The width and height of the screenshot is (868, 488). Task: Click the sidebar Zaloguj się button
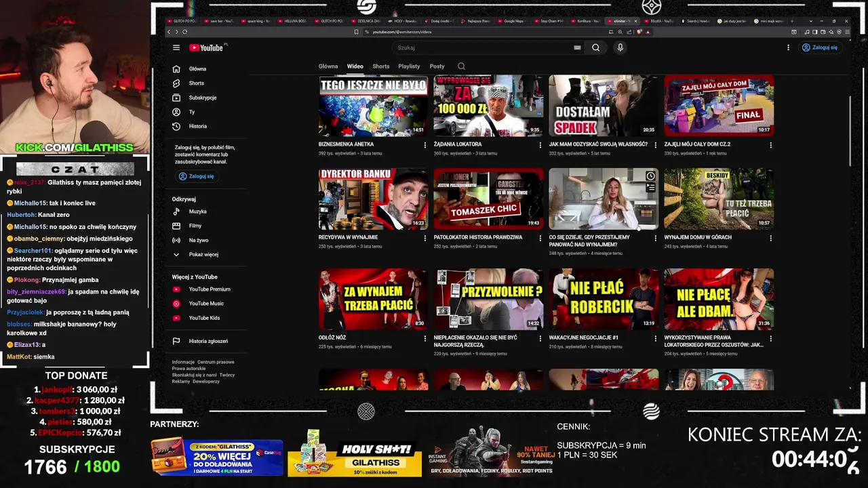tap(197, 176)
